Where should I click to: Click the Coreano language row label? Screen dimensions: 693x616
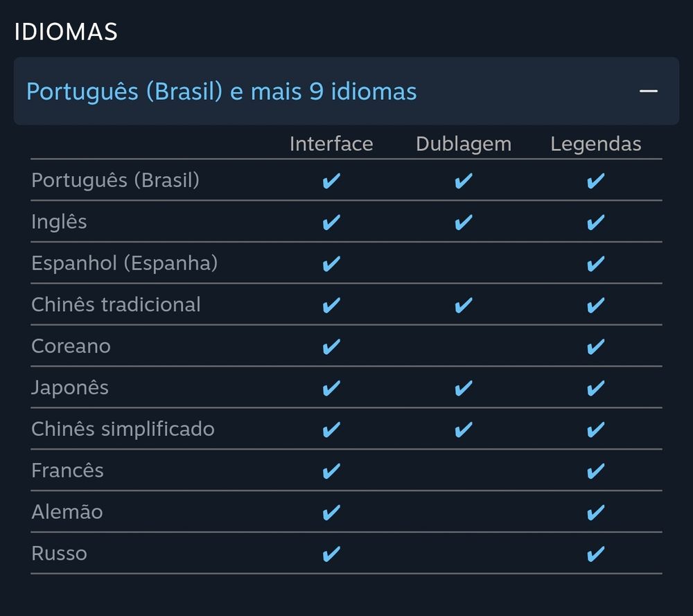point(71,346)
